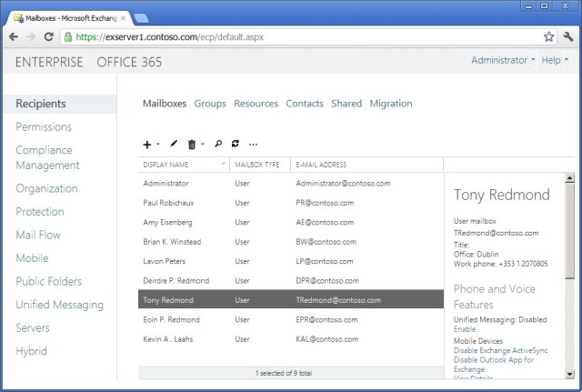Open the browser wrench settings menu
This screenshot has height=392, width=582.
pyautogui.click(x=567, y=37)
